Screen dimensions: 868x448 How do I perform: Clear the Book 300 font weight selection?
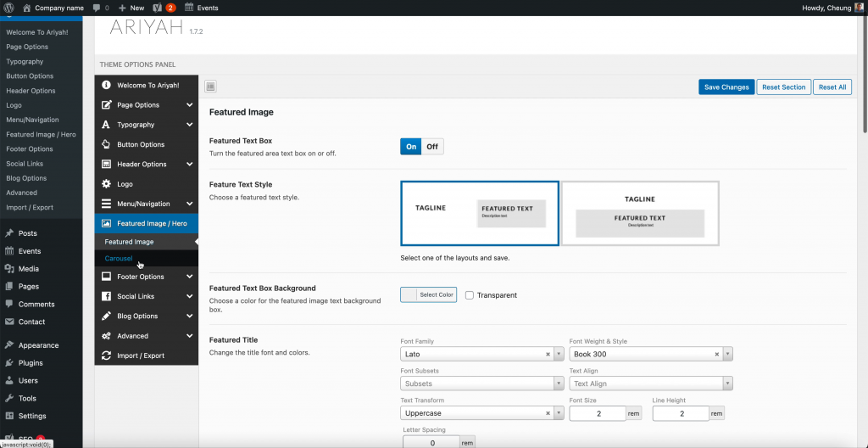[717, 355]
